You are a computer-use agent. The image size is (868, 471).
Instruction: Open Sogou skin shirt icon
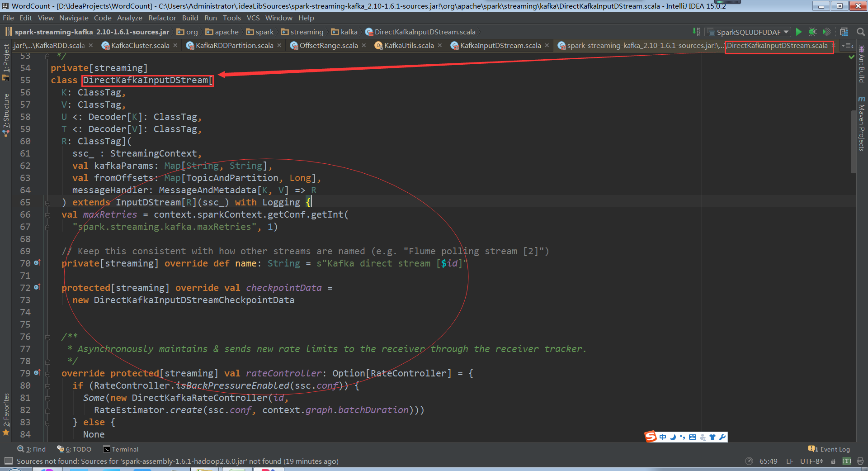[712, 437]
